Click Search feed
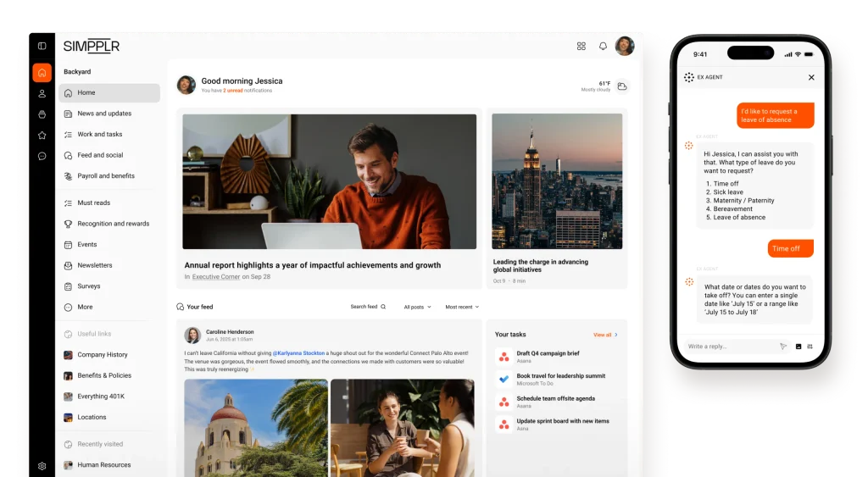The height and width of the screenshot is (477, 868). pos(368,307)
